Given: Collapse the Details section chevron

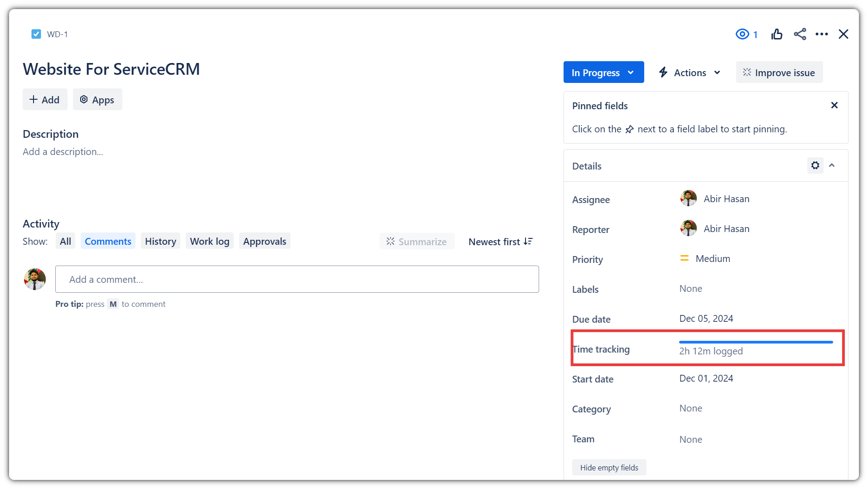Looking at the screenshot, I should [832, 165].
